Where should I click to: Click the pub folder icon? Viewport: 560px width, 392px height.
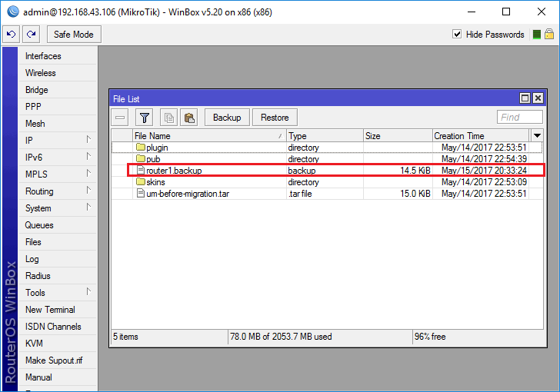coord(141,158)
